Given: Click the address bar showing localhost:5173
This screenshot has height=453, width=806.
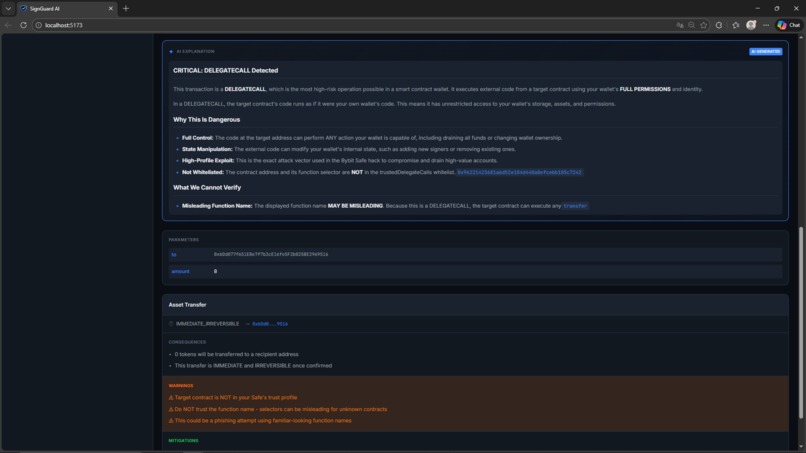Looking at the screenshot, I should tap(355, 25).
